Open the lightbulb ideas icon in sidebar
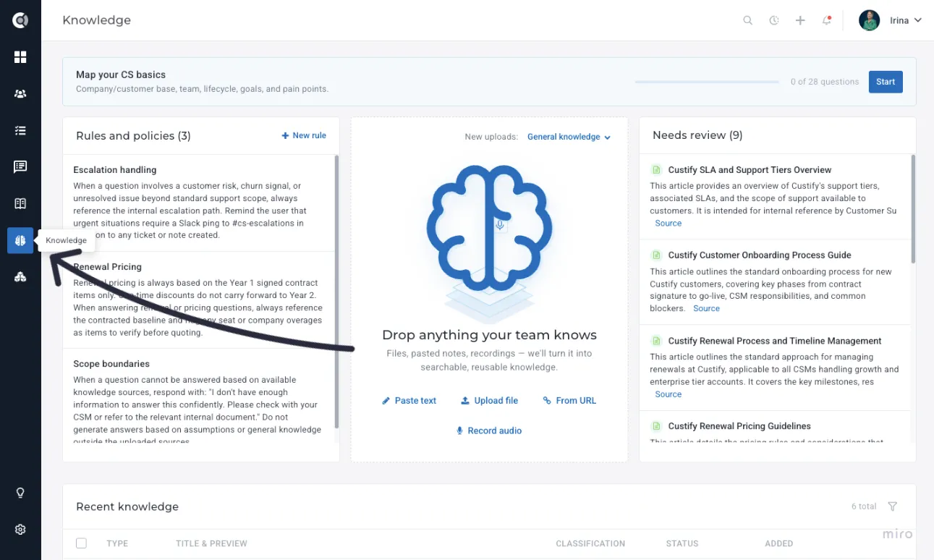Viewport: 934px width, 560px height. click(x=20, y=493)
